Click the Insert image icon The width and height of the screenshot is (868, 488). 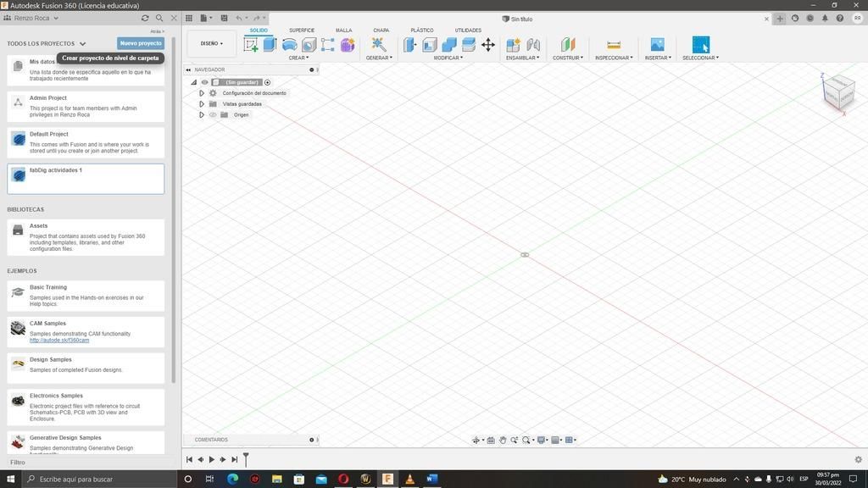pos(657,44)
